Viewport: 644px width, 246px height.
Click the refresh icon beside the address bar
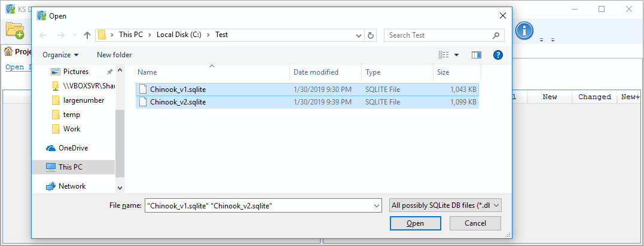pyautogui.click(x=371, y=35)
